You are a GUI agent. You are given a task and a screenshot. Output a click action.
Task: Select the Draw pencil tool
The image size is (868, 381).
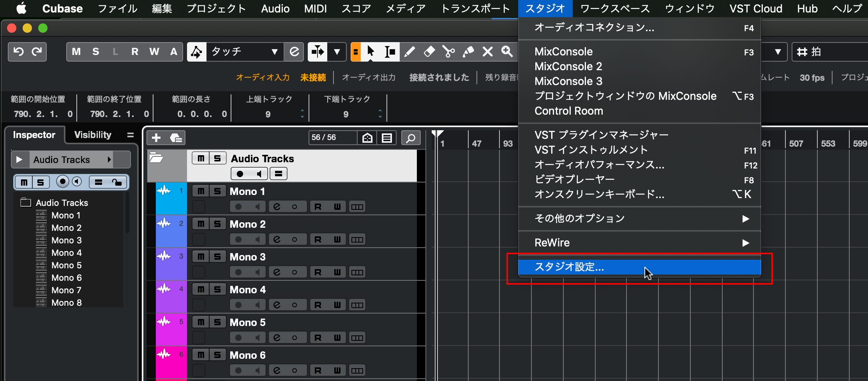409,52
